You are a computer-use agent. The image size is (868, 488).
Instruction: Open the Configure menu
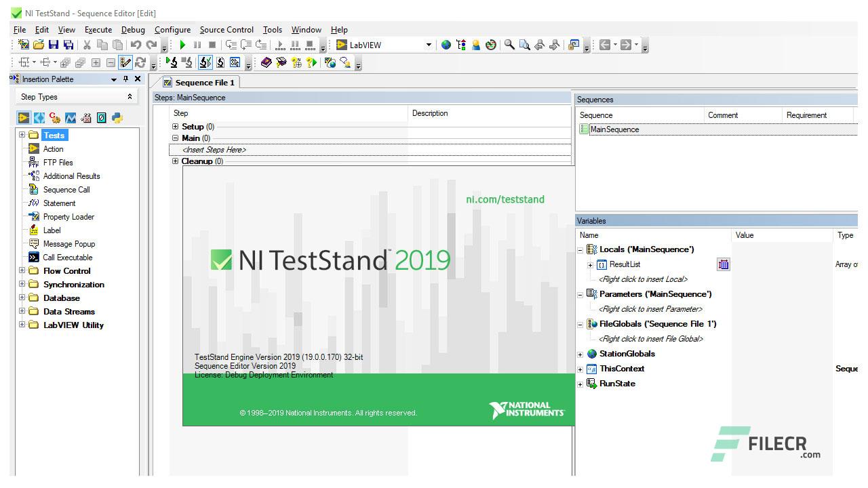coord(172,30)
